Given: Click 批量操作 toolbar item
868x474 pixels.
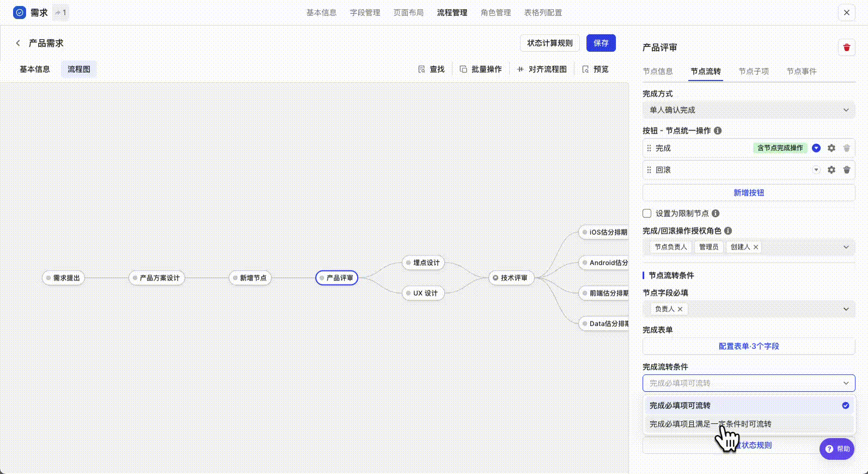Looking at the screenshot, I should coord(481,69).
